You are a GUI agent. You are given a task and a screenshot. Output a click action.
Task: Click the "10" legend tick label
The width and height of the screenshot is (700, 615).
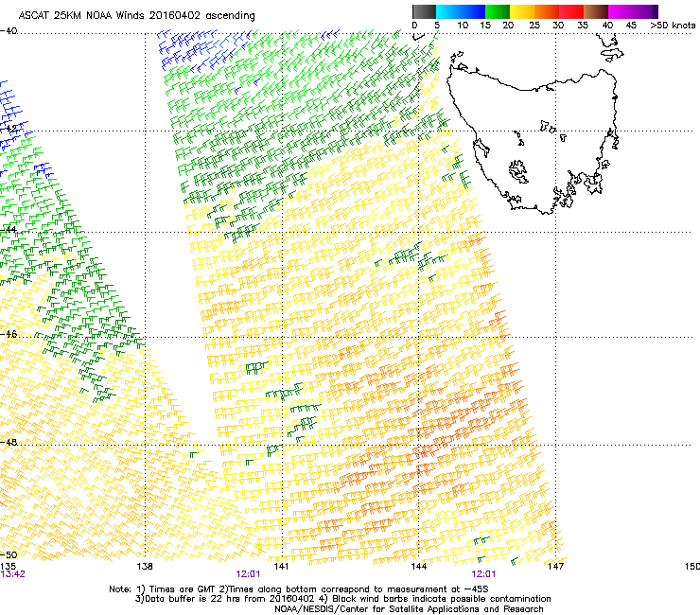click(463, 26)
